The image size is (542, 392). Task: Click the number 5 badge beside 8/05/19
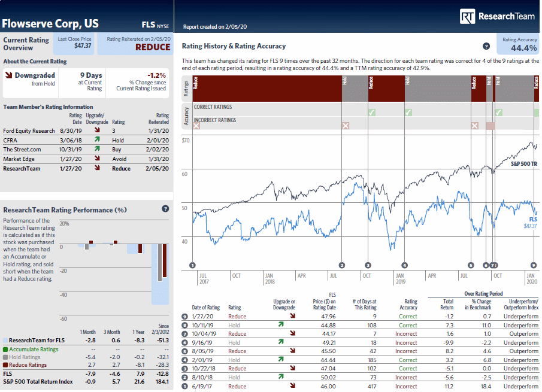point(185,351)
